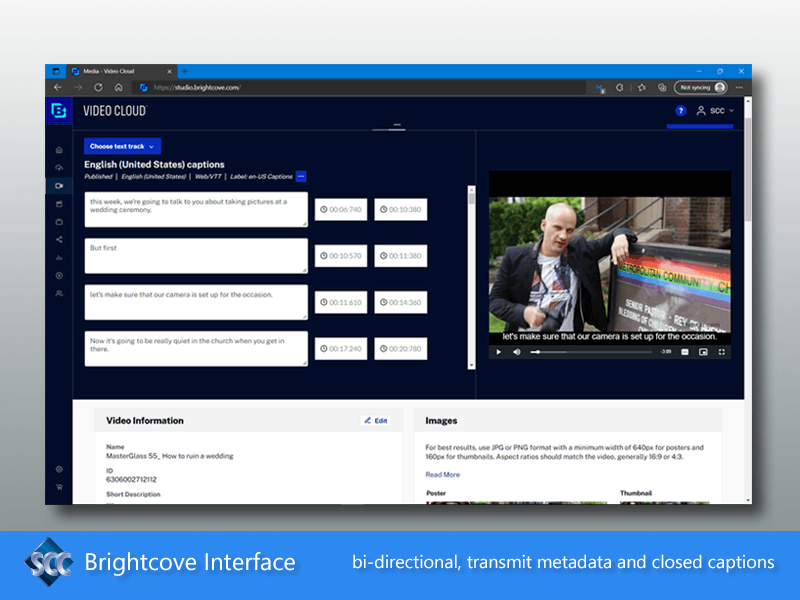Click start time 00:06:740 field
Image resolution: width=800 pixels, height=600 pixels.
coord(341,210)
